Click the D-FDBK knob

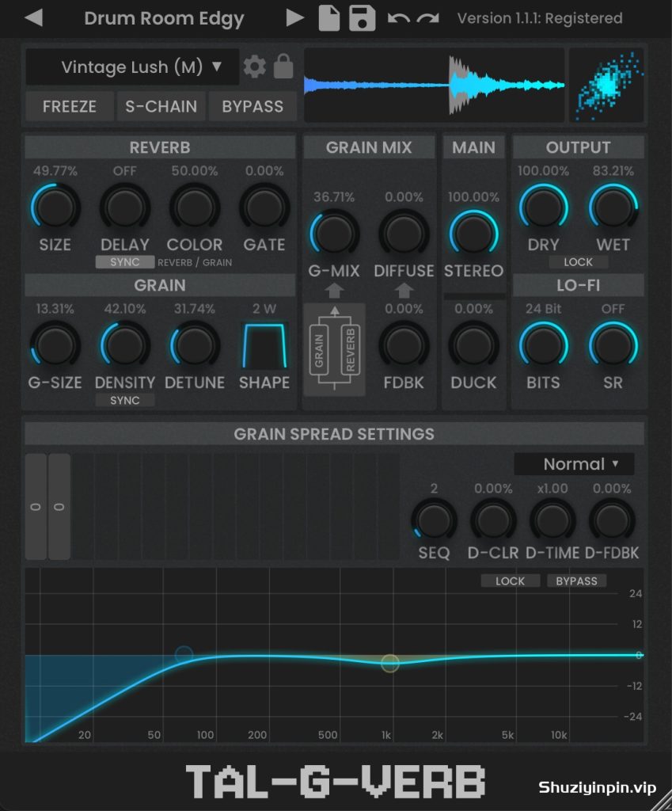point(612,521)
